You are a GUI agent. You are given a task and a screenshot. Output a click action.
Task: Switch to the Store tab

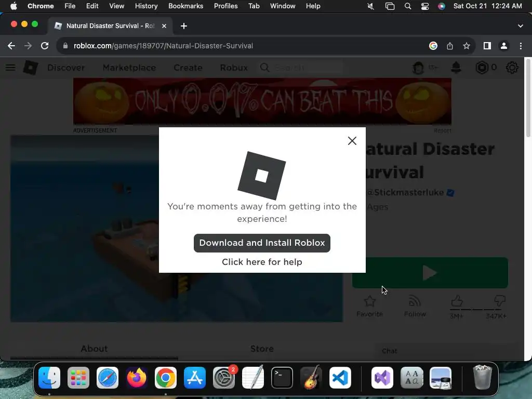262,349
